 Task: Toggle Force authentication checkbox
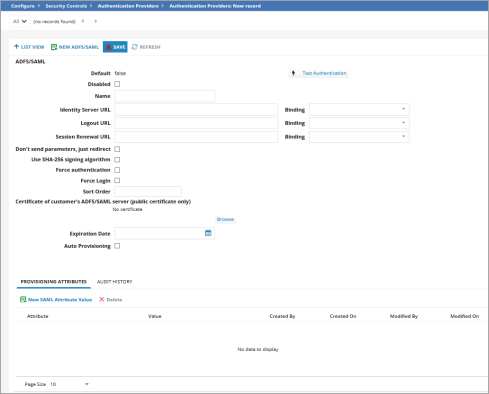[x=117, y=170]
